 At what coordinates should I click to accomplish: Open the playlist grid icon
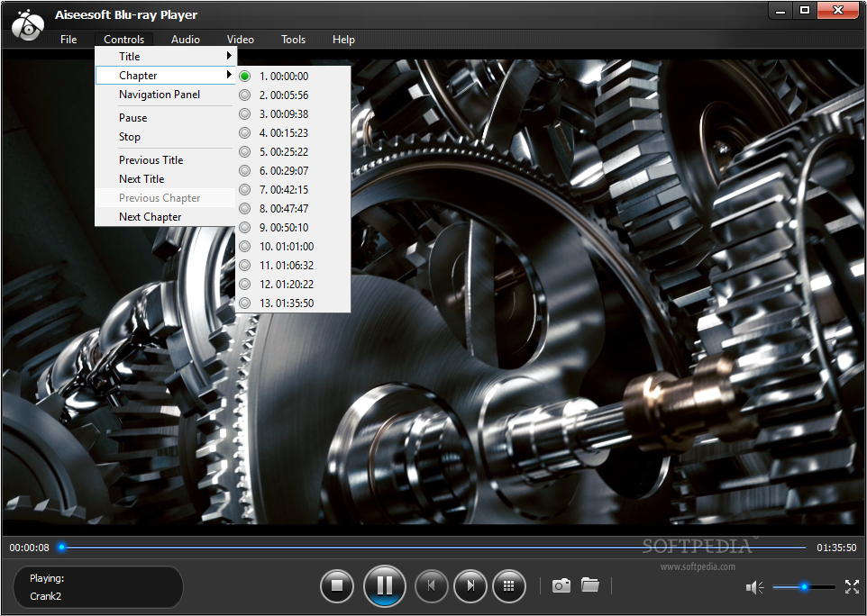(x=509, y=585)
